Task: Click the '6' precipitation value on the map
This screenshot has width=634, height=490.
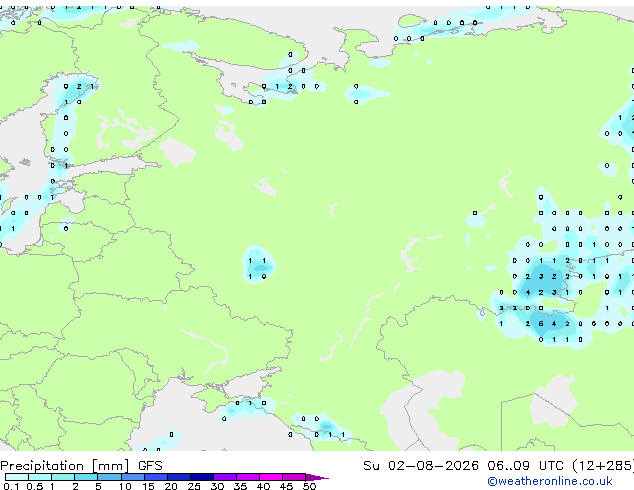Action: (541, 323)
